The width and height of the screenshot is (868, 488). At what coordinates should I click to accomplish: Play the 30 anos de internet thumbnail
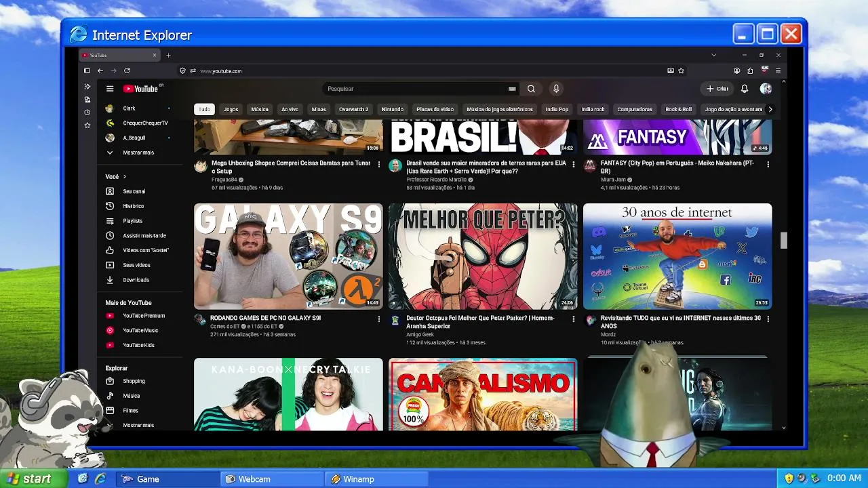point(677,256)
